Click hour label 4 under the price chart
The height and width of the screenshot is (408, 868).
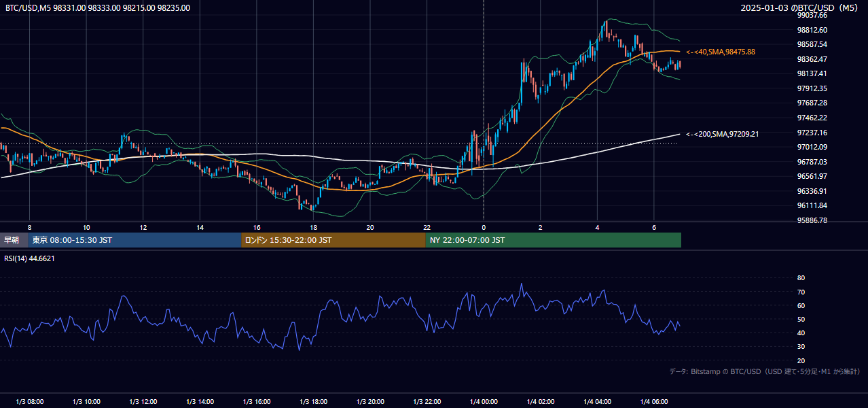pos(597,227)
